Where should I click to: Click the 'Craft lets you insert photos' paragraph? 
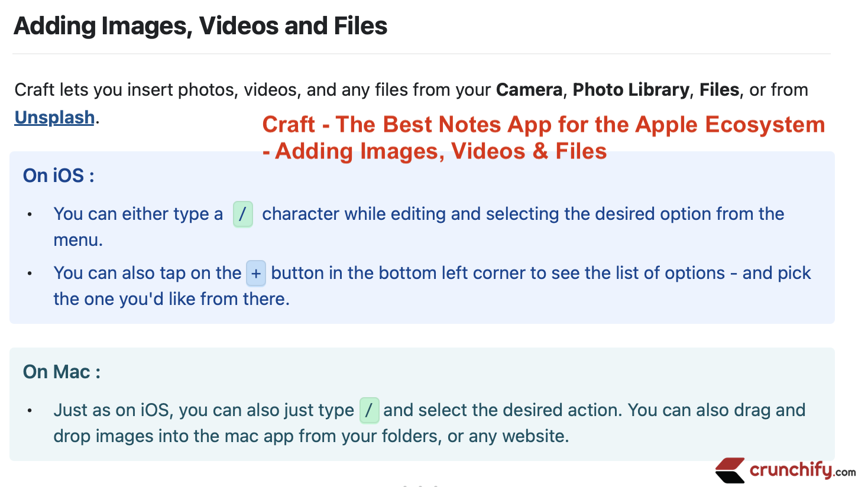point(411,103)
